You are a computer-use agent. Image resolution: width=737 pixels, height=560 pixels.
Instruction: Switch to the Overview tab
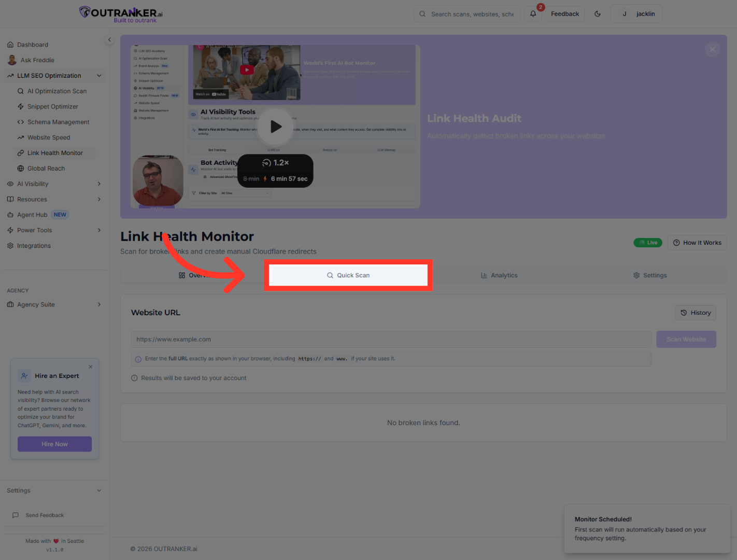(196, 275)
